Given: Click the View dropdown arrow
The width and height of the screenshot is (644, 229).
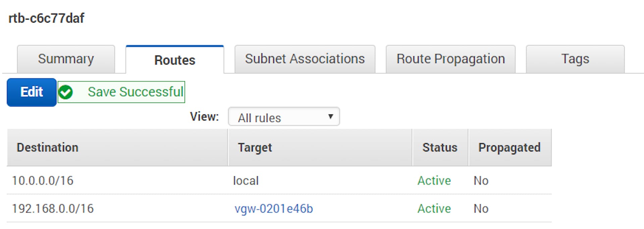Looking at the screenshot, I should [330, 117].
